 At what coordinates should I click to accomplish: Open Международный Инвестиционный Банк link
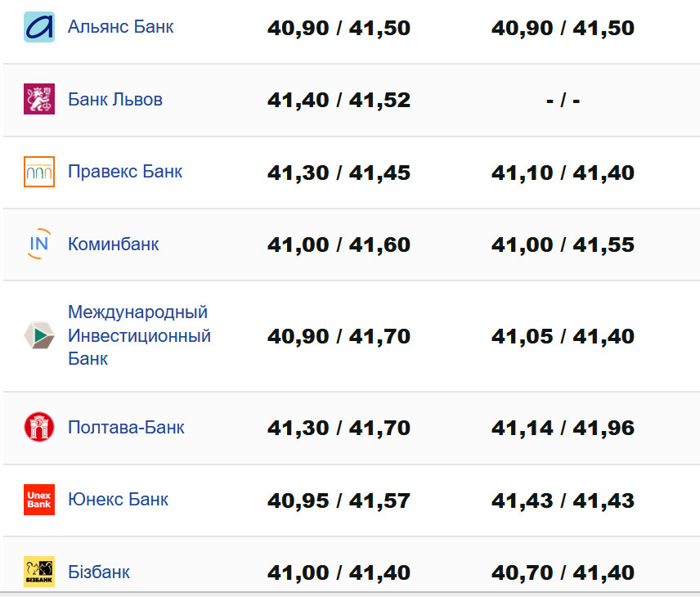(138, 335)
